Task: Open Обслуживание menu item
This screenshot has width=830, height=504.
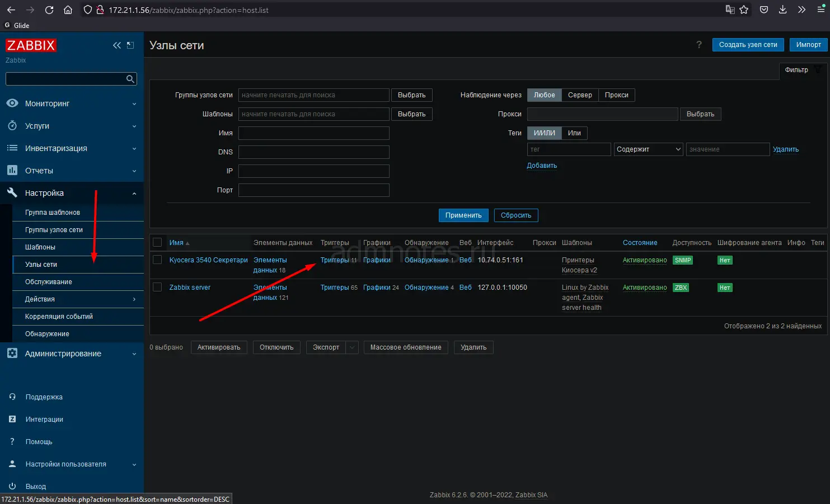Action: (x=78, y=282)
